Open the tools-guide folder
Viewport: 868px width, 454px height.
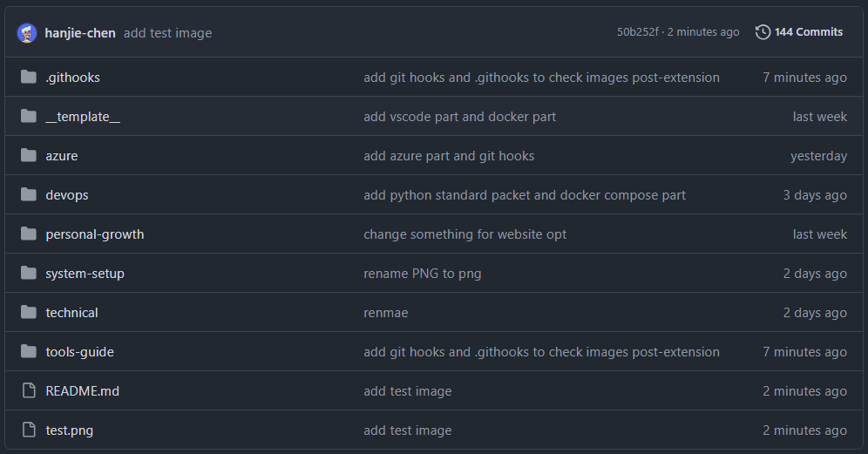(x=79, y=351)
